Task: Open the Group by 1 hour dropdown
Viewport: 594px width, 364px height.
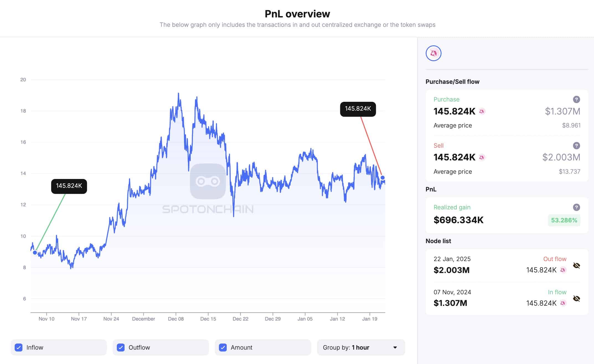Action: pyautogui.click(x=361, y=347)
